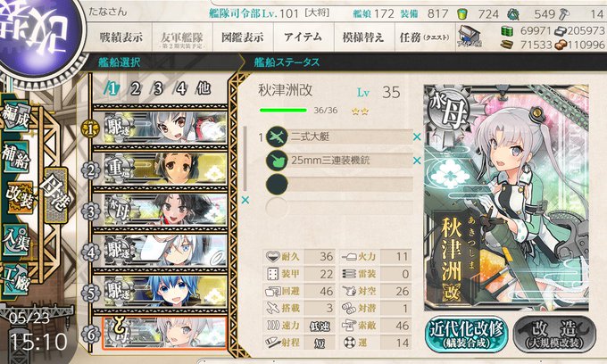Remove the 25mm三連装機銃 with its X
607x364 pixels.
click(417, 161)
